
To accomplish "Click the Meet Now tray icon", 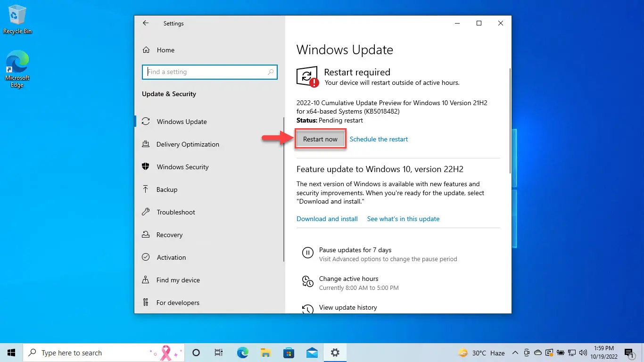I will click(527, 353).
